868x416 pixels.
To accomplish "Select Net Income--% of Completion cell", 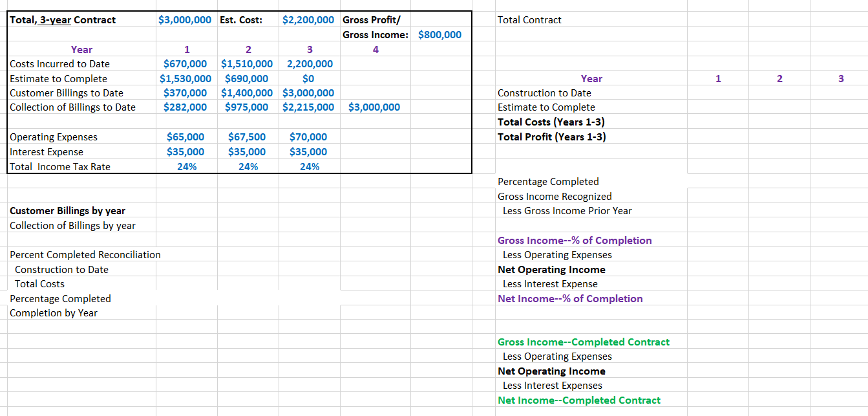I will pyautogui.click(x=571, y=298).
